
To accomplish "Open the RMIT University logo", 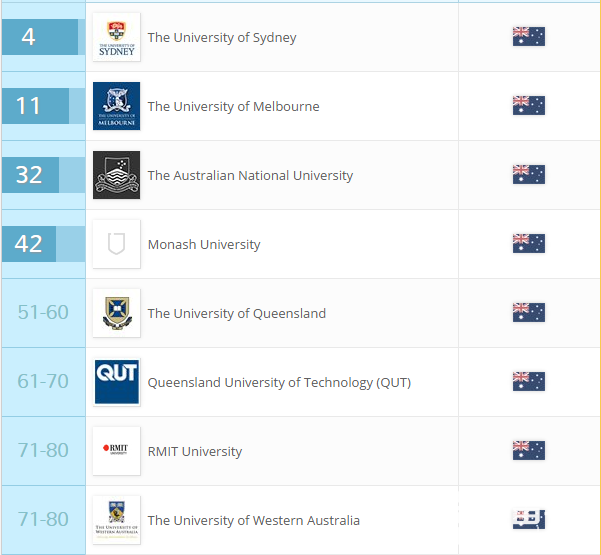I will click(x=117, y=451).
